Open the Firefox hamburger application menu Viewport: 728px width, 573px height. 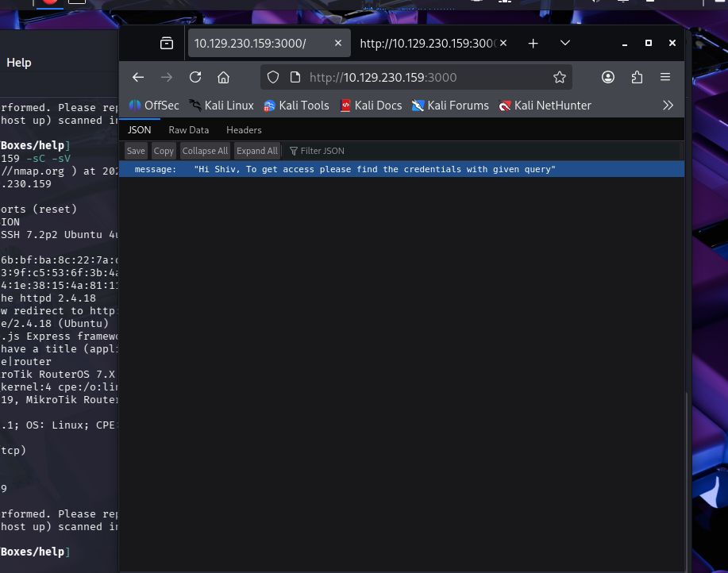[665, 77]
